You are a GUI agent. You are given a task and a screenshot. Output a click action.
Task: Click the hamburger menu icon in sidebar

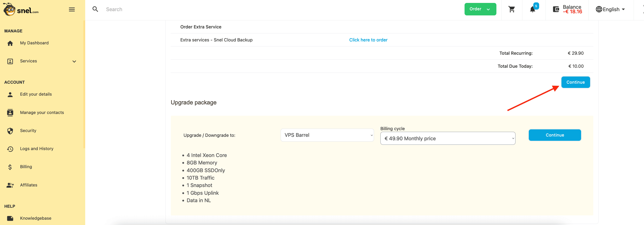pyautogui.click(x=72, y=10)
